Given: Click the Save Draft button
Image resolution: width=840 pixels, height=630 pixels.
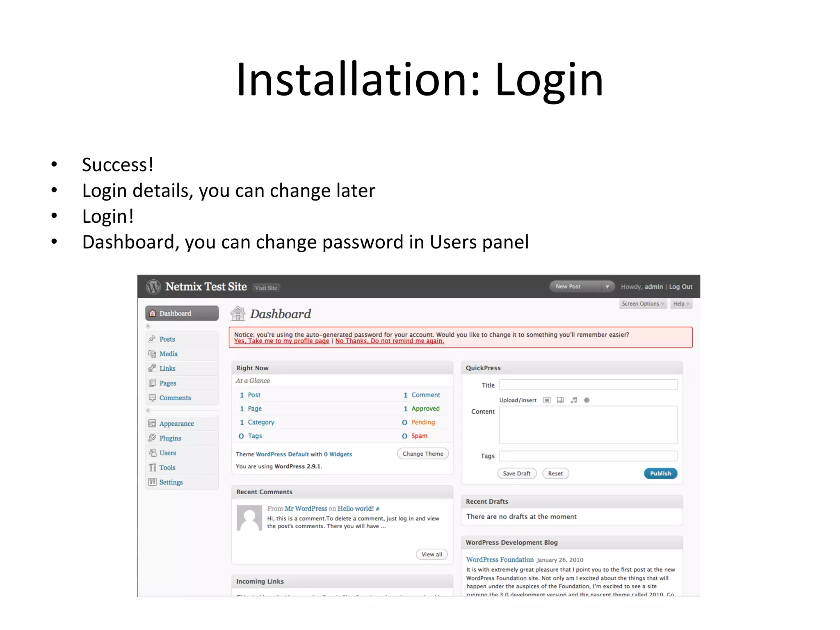Looking at the screenshot, I should (x=517, y=473).
